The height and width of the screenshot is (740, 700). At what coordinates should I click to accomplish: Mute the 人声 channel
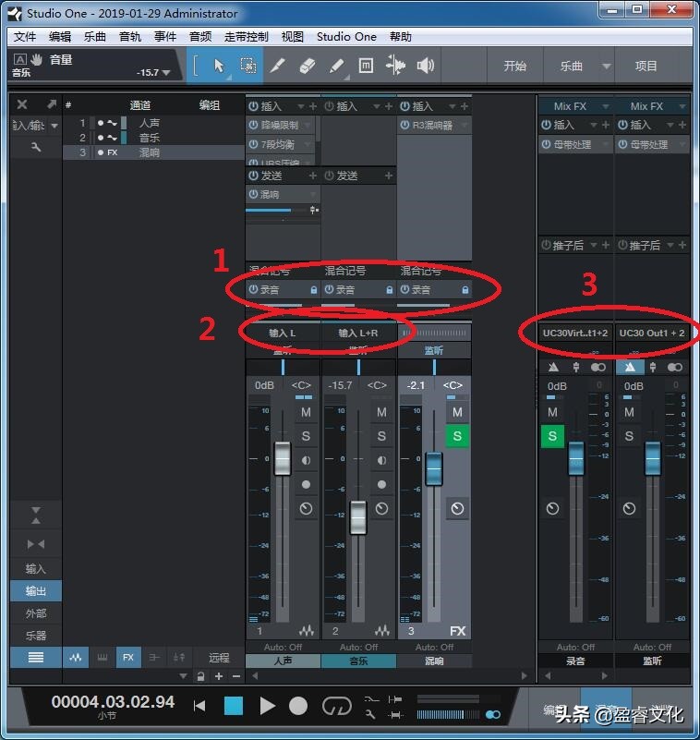click(306, 412)
